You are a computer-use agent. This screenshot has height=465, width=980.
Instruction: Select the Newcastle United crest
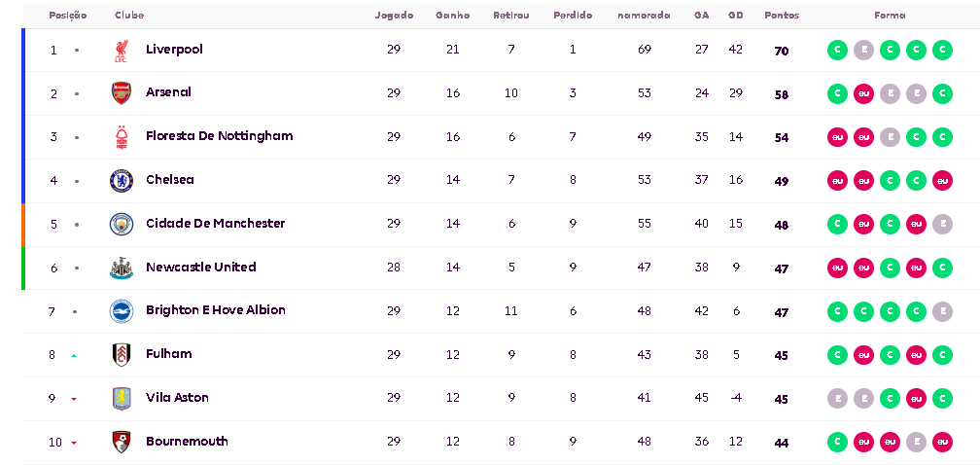[121, 268]
